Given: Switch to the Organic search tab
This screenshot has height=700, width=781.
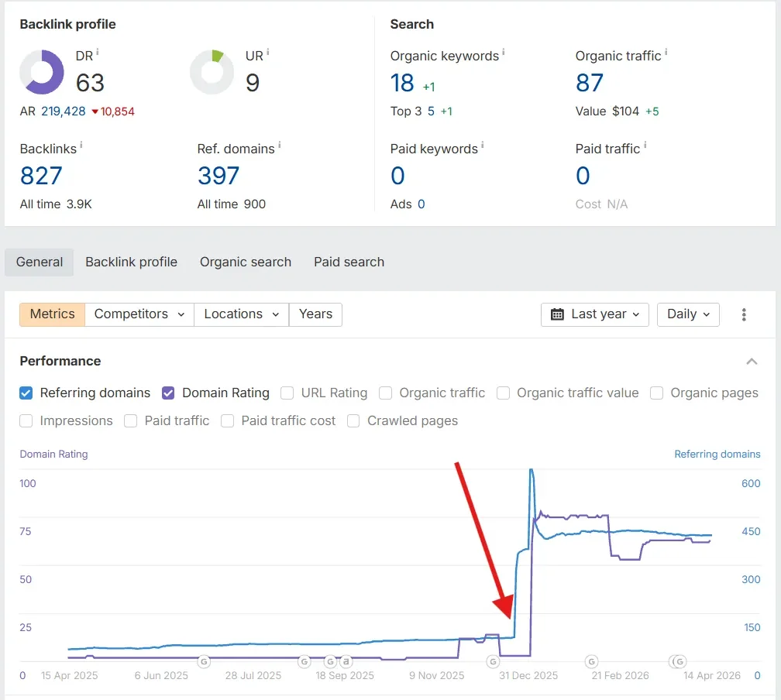Looking at the screenshot, I should (x=245, y=262).
